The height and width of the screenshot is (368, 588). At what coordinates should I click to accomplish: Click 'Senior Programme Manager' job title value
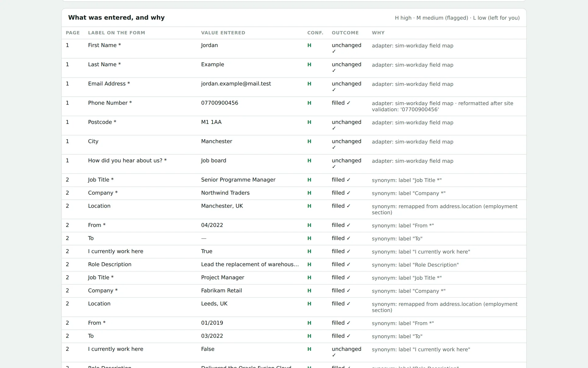click(x=238, y=180)
